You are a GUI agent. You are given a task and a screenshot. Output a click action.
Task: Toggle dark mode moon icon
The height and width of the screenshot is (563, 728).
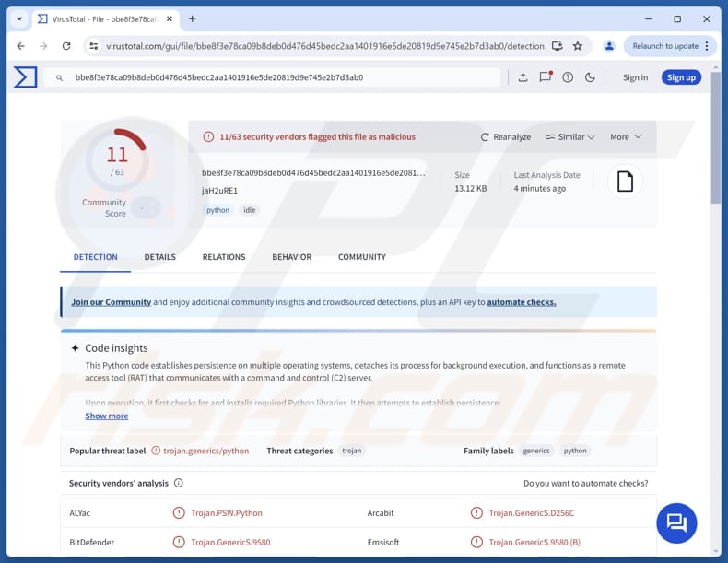[590, 77]
